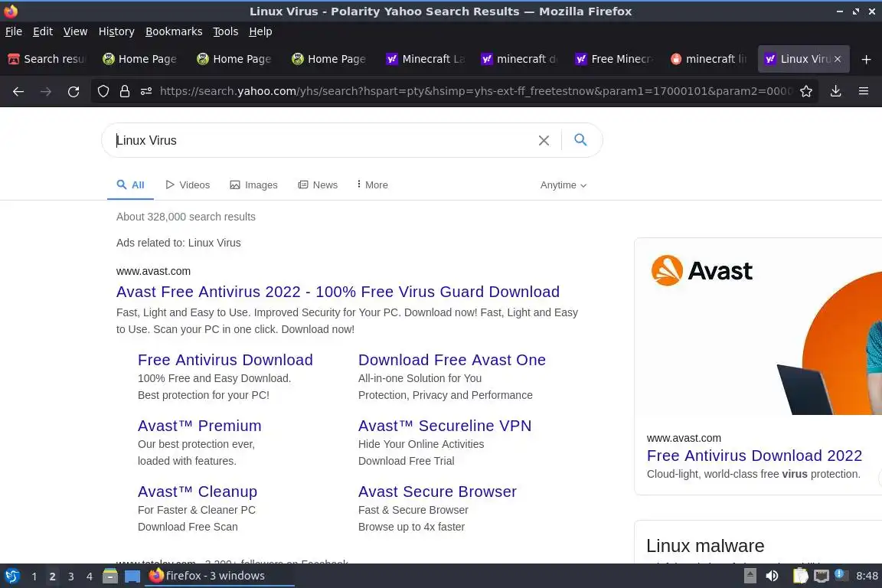Switch to the first Home Page tab
This screenshot has height=588, width=882.
[x=141, y=59]
